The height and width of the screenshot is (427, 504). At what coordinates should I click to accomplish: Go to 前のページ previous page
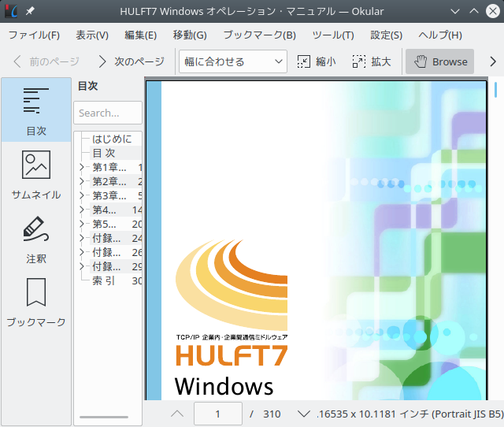pyautogui.click(x=46, y=61)
